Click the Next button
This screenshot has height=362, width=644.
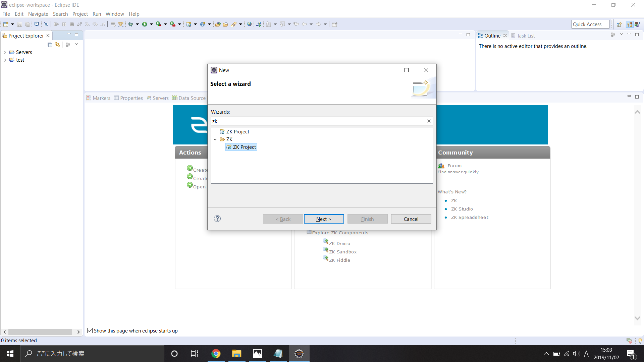(x=324, y=219)
